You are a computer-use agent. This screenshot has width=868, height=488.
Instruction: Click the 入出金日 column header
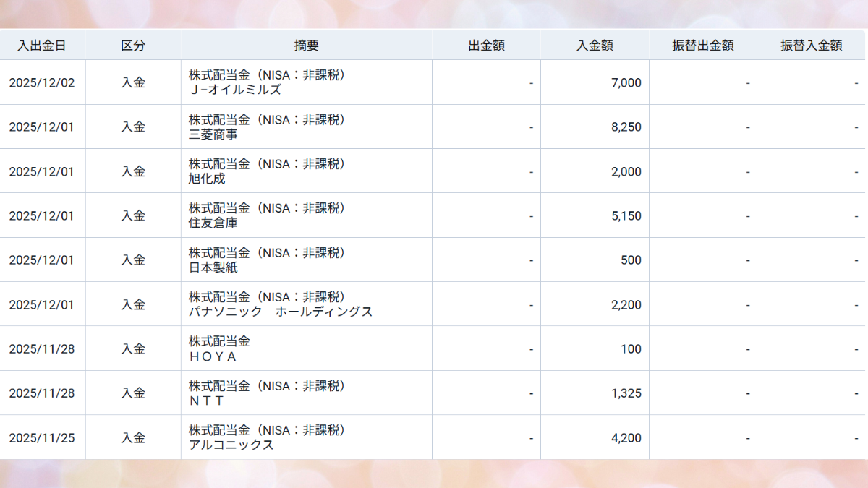[42, 45]
